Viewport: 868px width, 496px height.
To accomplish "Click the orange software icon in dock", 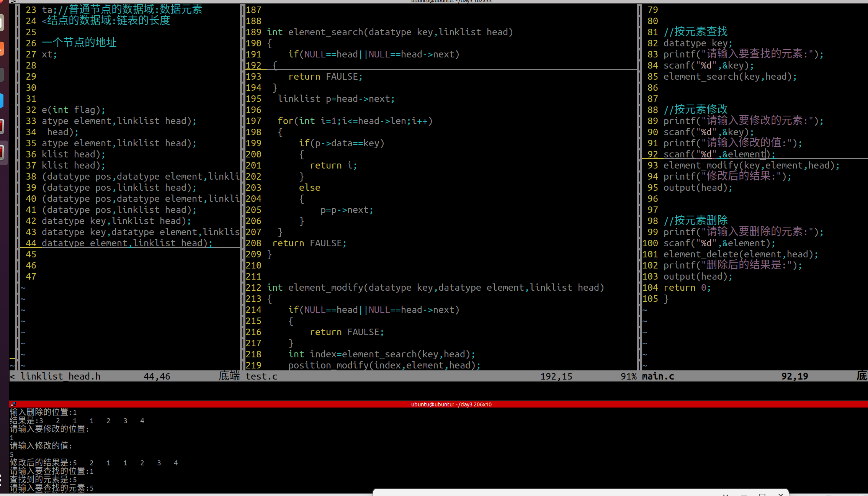I will [2, 49].
